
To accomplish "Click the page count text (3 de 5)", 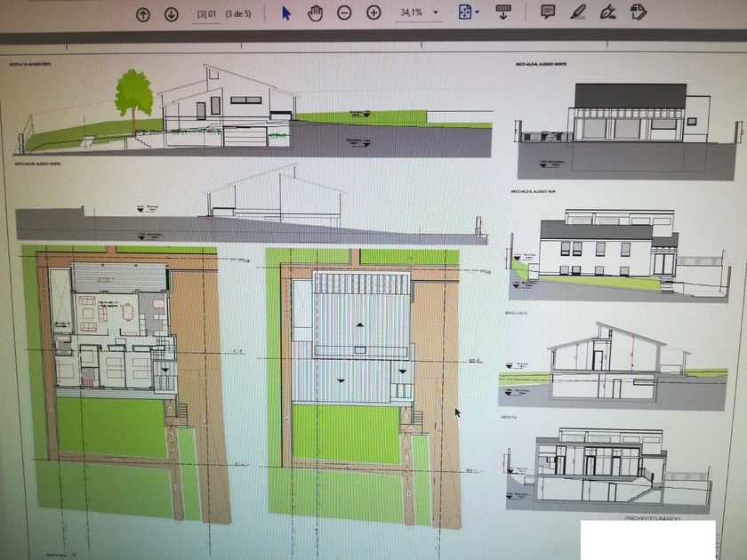I will (x=238, y=14).
